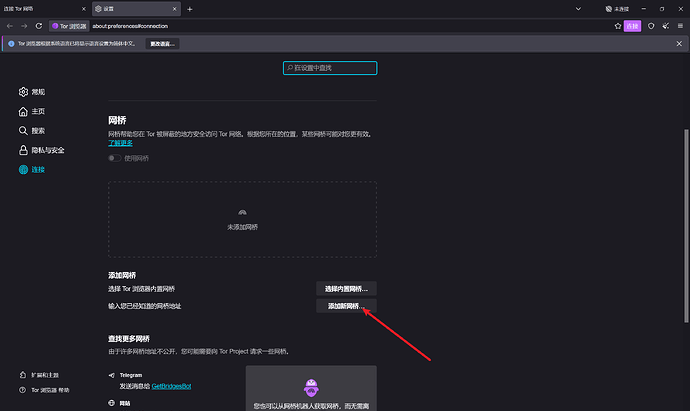This screenshot has width=690, height=411.
Task: Click the forward navigation arrow
Action: [x=24, y=26]
